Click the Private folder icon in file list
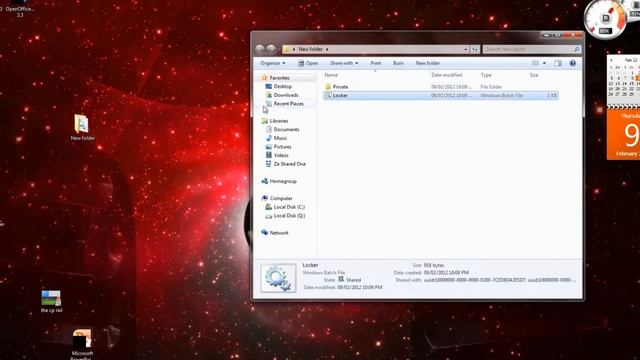 (x=328, y=87)
